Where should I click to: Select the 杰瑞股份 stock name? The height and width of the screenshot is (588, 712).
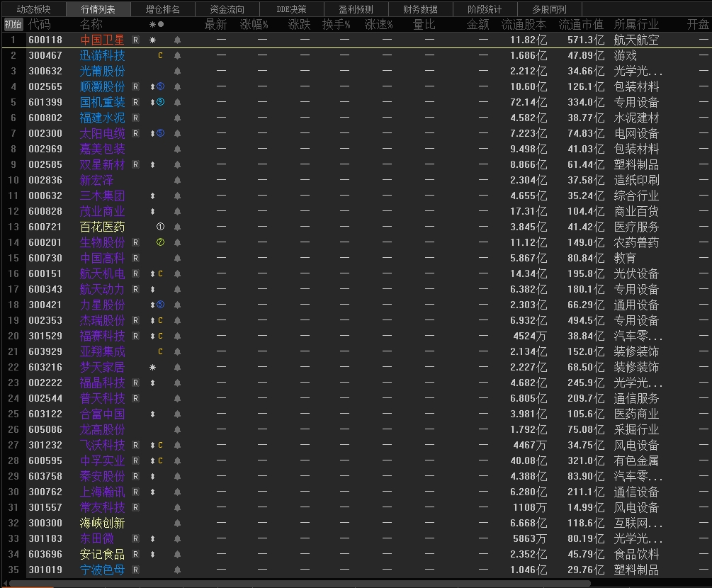tap(102, 320)
